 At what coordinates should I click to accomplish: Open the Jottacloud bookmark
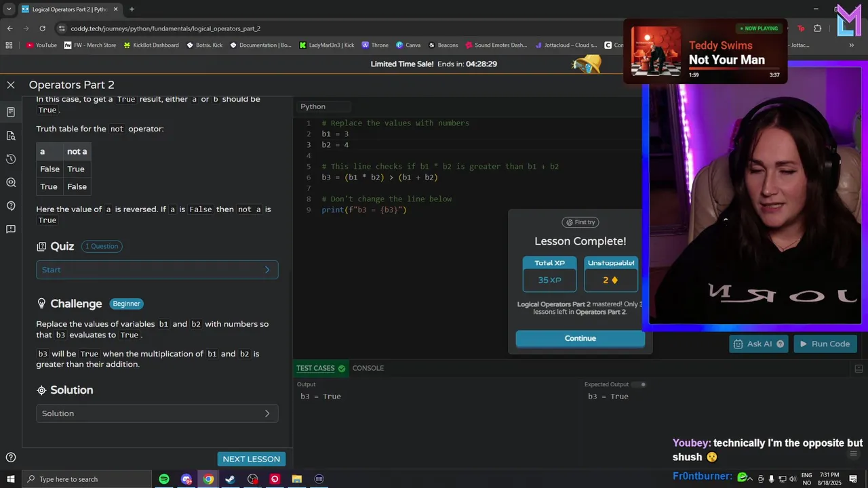566,45
